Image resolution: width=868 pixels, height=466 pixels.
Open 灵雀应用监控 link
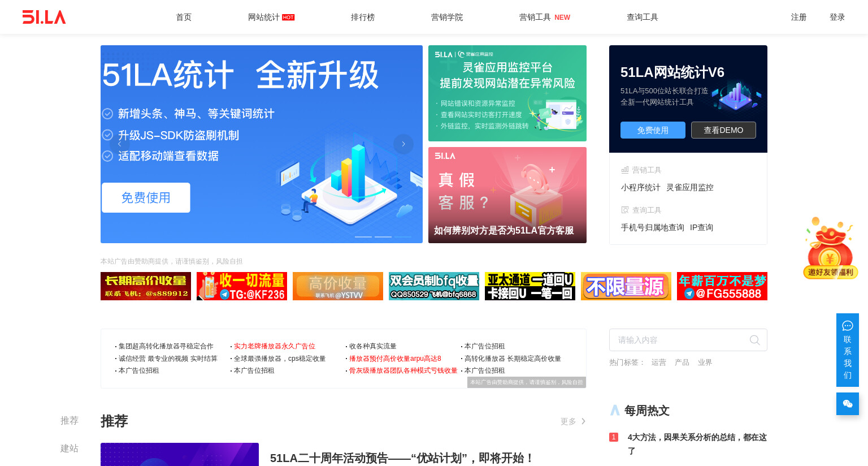click(x=690, y=187)
